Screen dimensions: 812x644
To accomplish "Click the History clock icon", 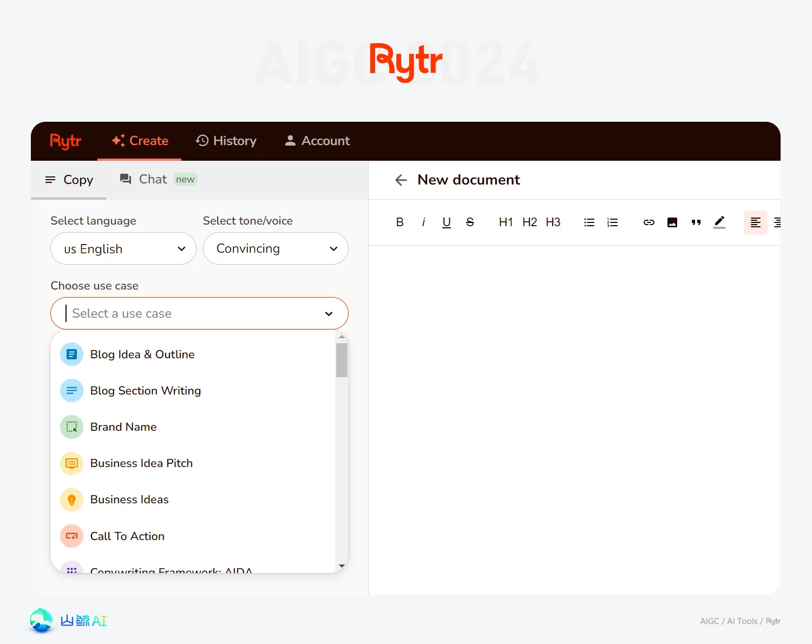I will tap(202, 141).
